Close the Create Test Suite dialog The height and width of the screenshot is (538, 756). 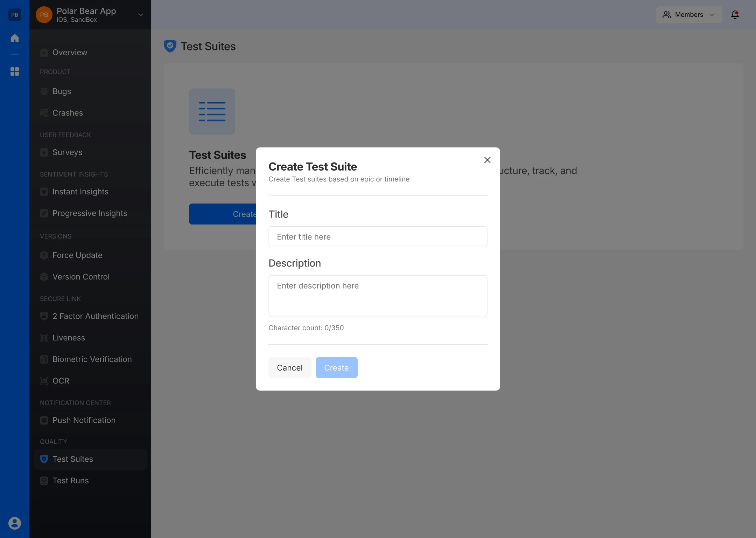pyautogui.click(x=487, y=160)
